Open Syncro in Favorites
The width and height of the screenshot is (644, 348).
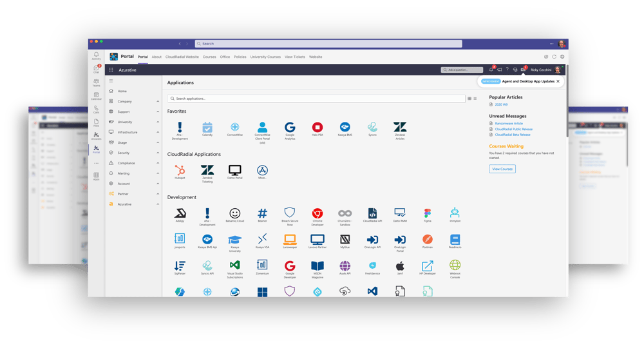tap(372, 129)
